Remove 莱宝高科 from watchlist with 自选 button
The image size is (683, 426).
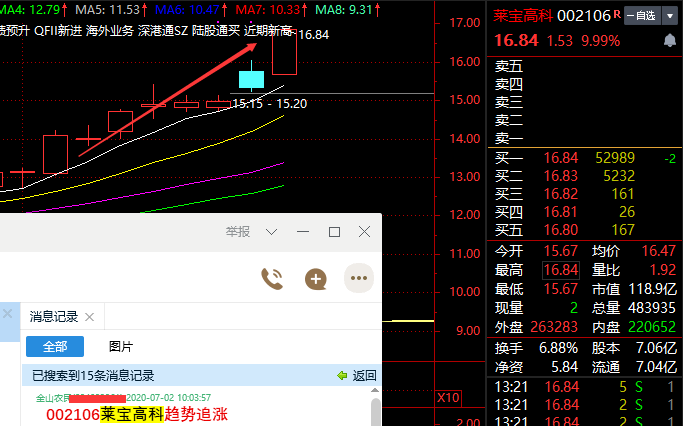(x=642, y=16)
